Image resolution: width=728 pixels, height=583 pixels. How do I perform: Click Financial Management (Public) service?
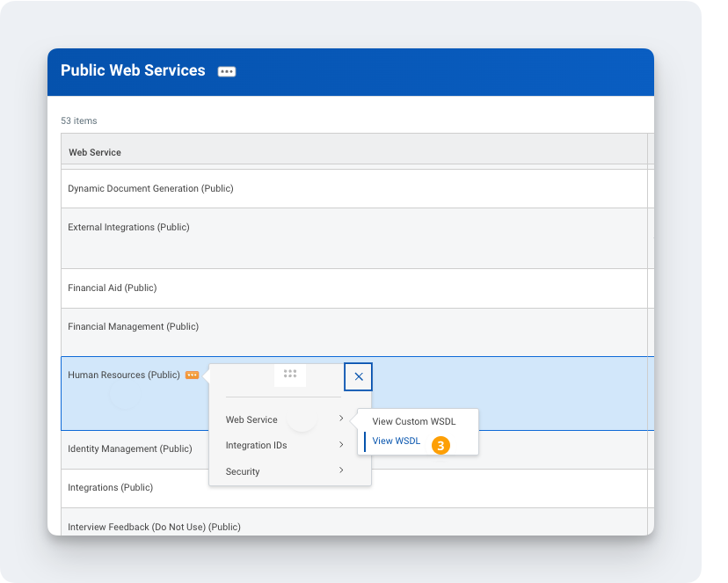point(133,327)
